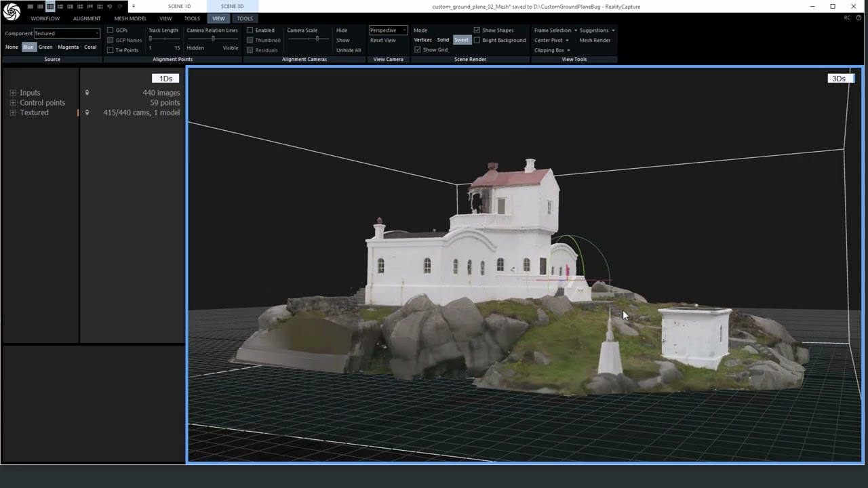This screenshot has height=488, width=868.
Task: Open the MESH MODEL ribbon tab
Action: (130, 18)
